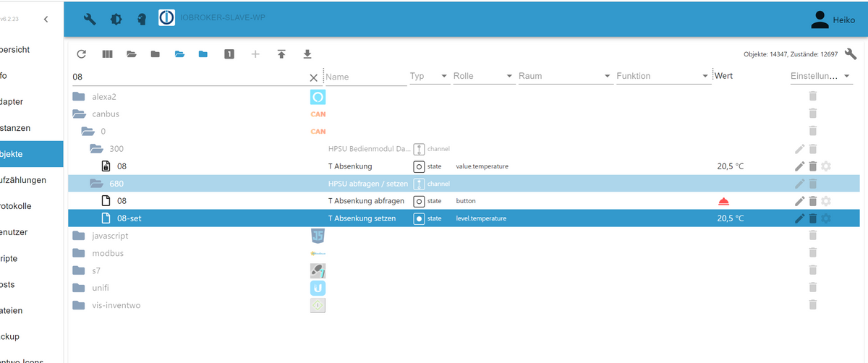This screenshot has height=363, width=868.
Task: Click the unifi adapter logo icon
Action: 318,288
